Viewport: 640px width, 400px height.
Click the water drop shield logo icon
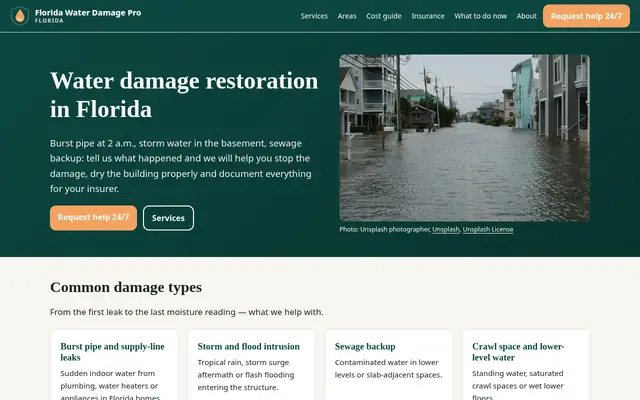[20, 16]
